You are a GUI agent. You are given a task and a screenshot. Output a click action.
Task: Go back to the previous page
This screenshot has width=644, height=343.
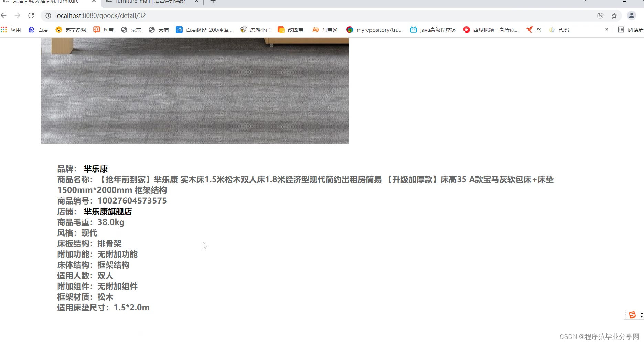tap(4, 15)
